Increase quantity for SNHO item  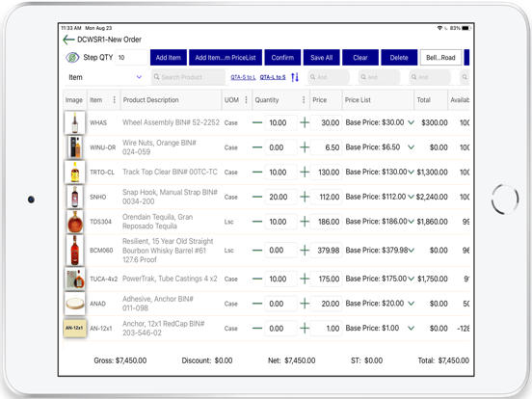(305, 197)
